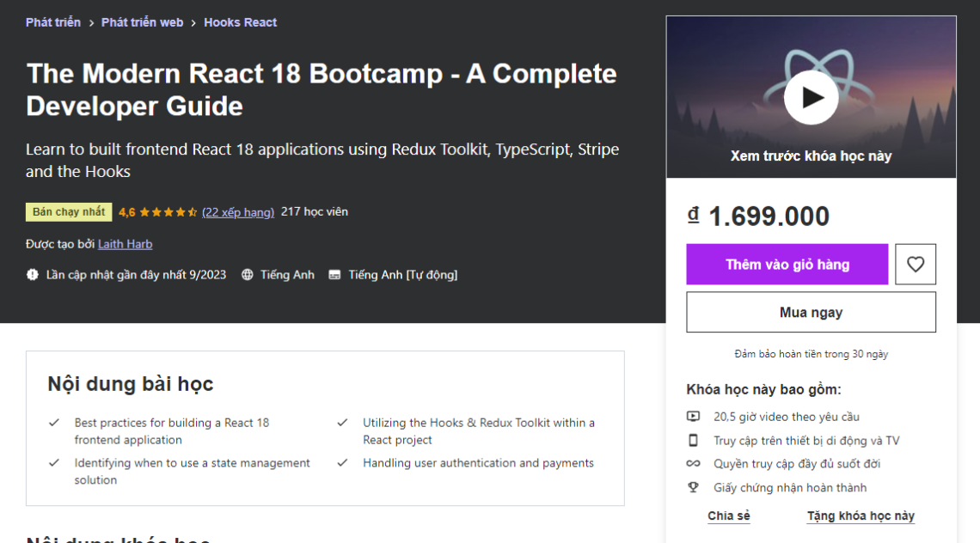The image size is (980, 543).
Task: Click the star rating display
Action: point(168,212)
